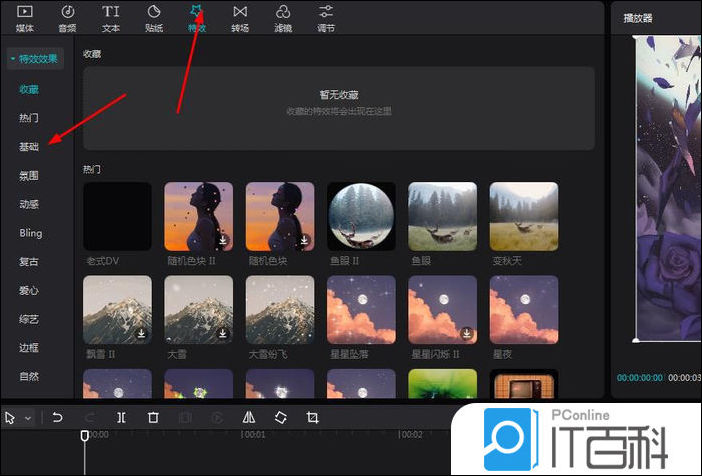Select 收藏 favorites in the sidebar
This screenshot has height=476, width=702.
[29, 90]
